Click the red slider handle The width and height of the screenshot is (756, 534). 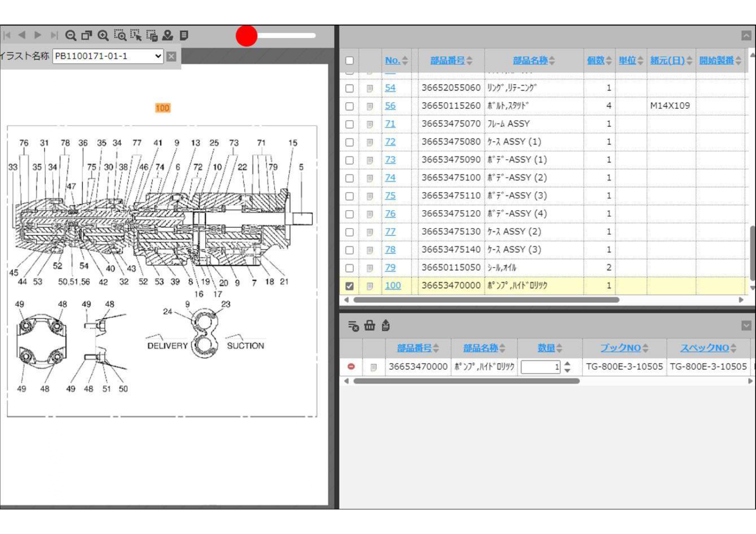(246, 36)
